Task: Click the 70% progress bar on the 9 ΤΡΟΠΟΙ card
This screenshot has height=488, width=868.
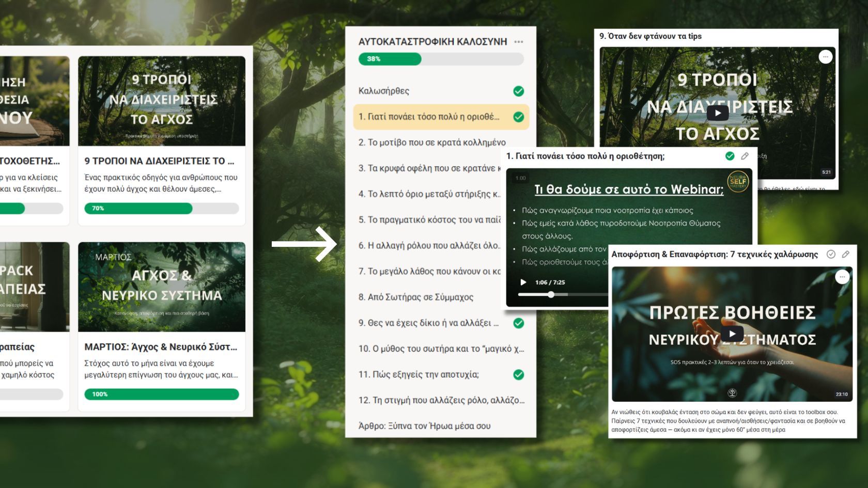Action: [x=162, y=208]
